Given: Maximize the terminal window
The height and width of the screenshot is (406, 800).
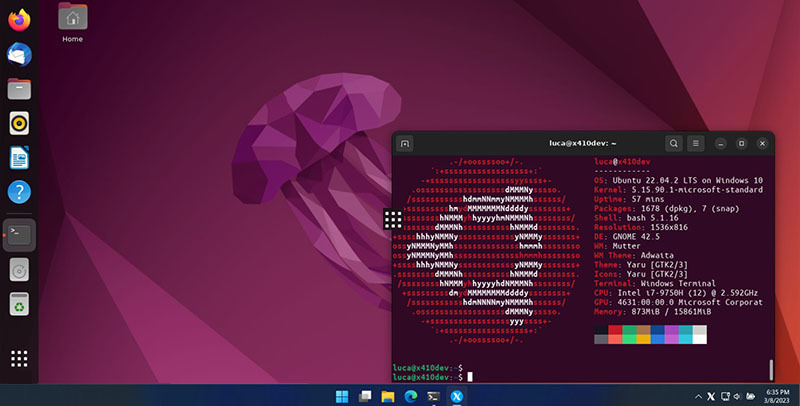Looking at the screenshot, I should click(741, 144).
